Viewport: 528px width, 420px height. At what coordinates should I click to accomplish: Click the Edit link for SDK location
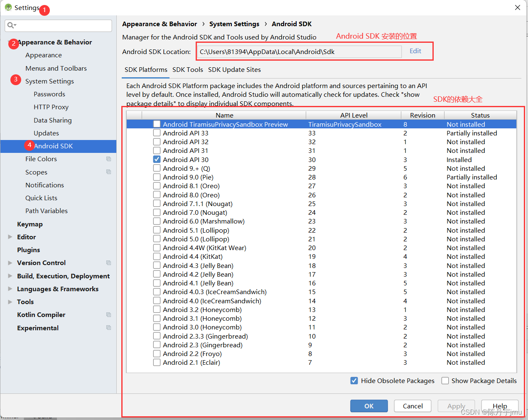pyautogui.click(x=415, y=51)
